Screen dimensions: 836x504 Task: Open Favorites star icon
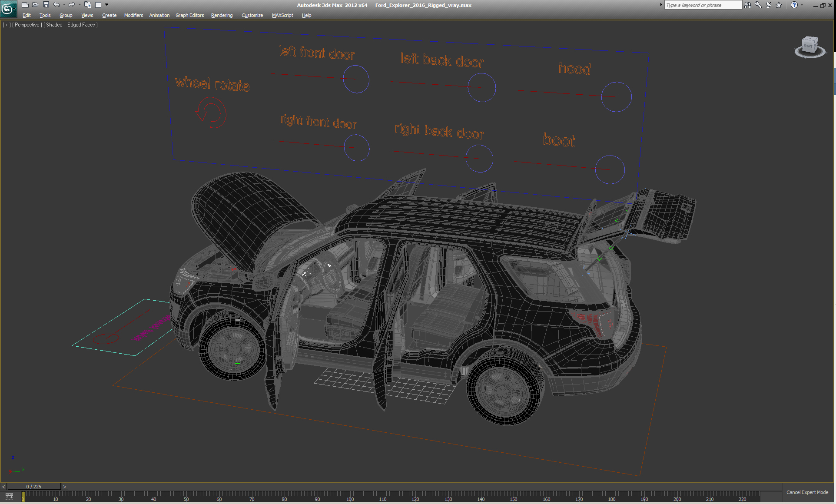[x=779, y=5]
